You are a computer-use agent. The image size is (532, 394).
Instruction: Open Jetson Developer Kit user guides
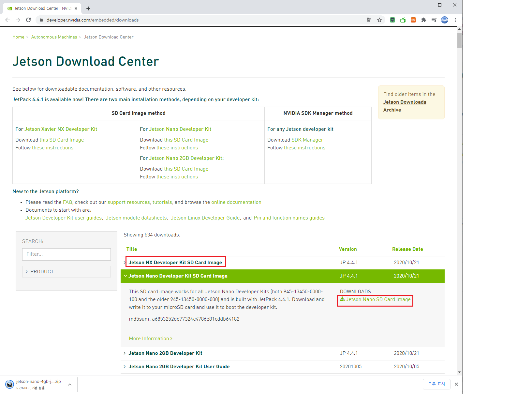pos(64,218)
